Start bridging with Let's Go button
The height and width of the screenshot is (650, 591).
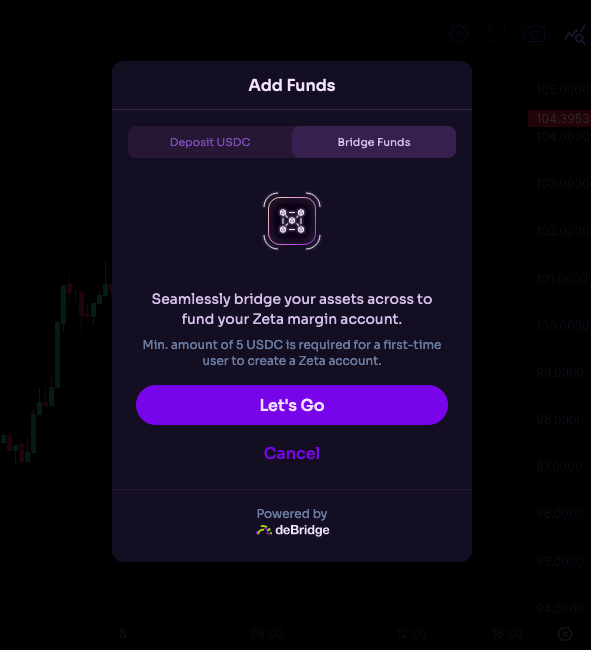click(x=292, y=405)
